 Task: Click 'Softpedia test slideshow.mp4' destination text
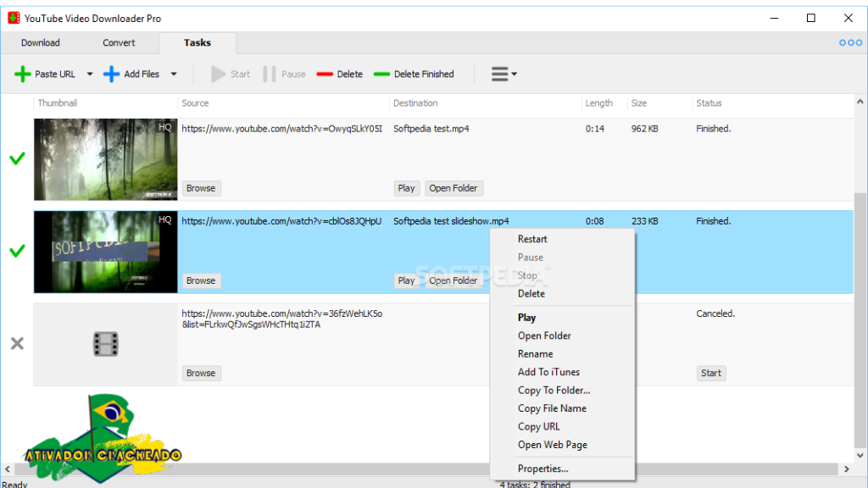[451, 221]
